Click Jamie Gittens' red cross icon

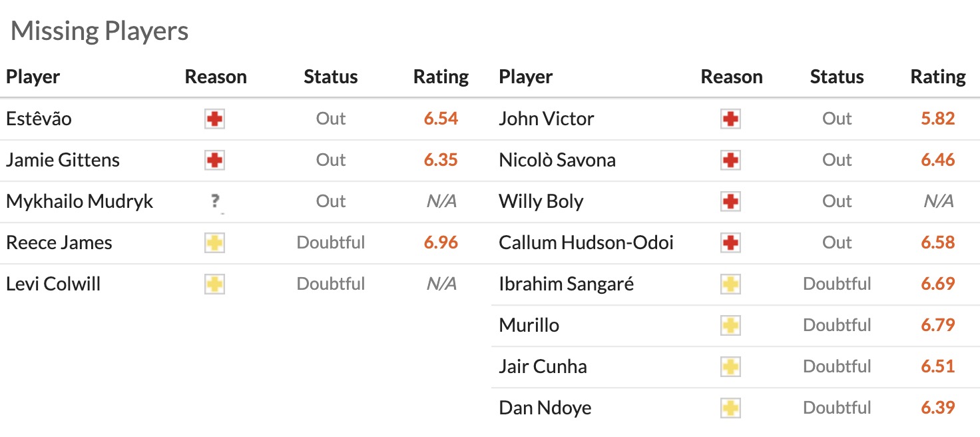coord(214,161)
